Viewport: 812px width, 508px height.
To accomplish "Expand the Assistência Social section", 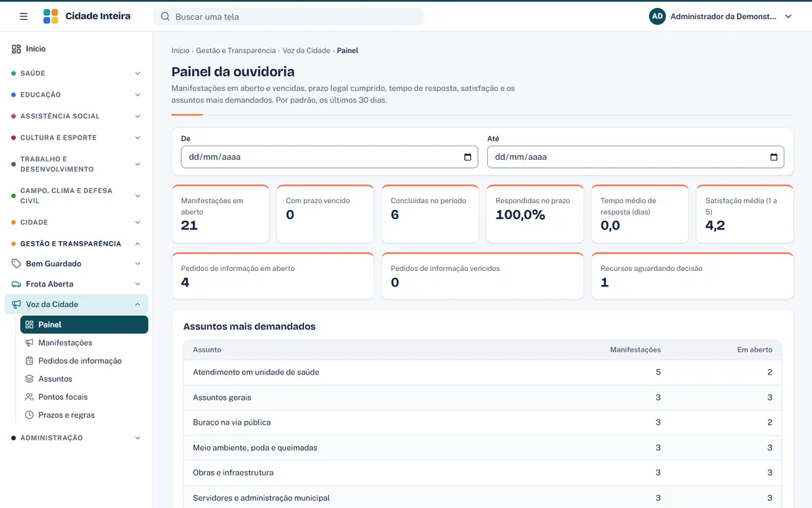I will [x=76, y=117].
